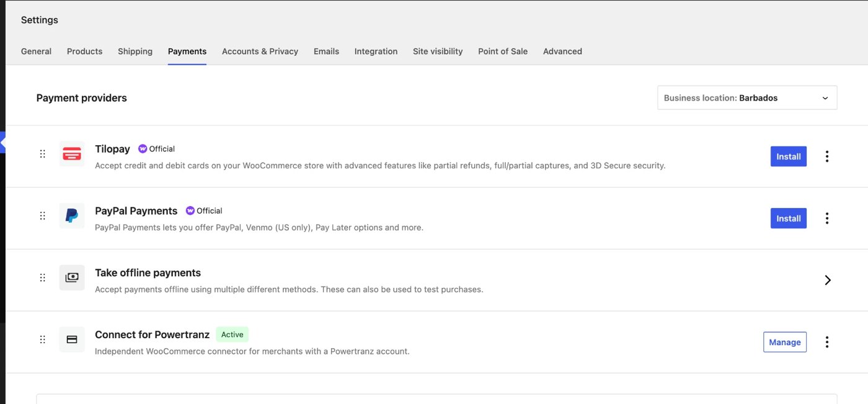Expand Take offline payments with the chevron
The height and width of the screenshot is (404, 868).
pos(828,280)
